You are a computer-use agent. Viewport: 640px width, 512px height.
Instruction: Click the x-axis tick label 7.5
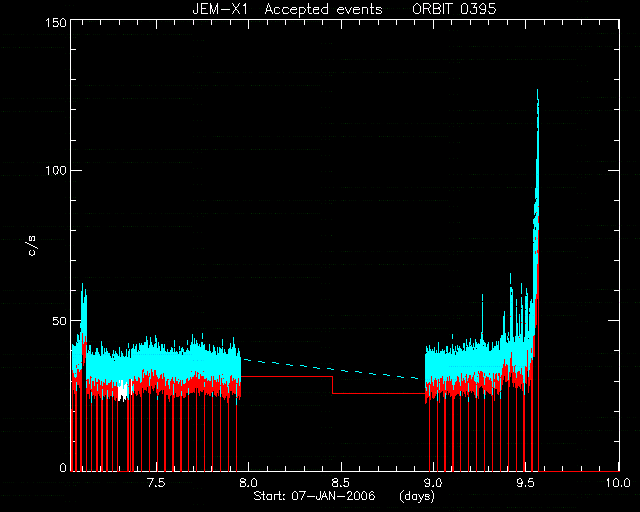pyautogui.click(x=156, y=483)
